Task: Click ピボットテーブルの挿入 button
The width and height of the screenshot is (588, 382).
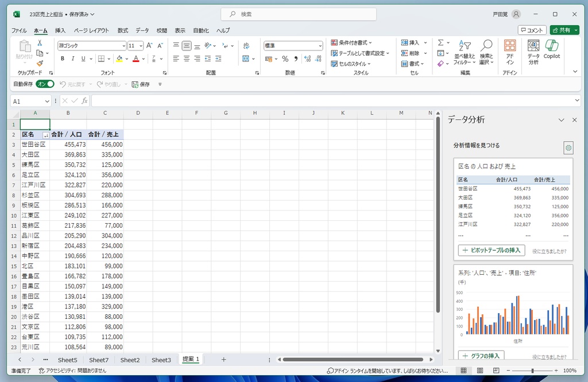Action: coord(492,250)
